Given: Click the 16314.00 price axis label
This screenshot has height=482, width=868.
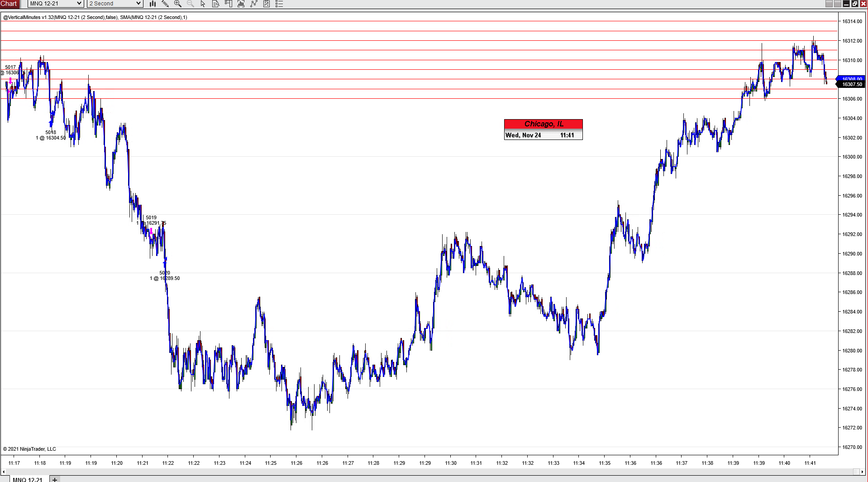Looking at the screenshot, I should pyautogui.click(x=852, y=21).
